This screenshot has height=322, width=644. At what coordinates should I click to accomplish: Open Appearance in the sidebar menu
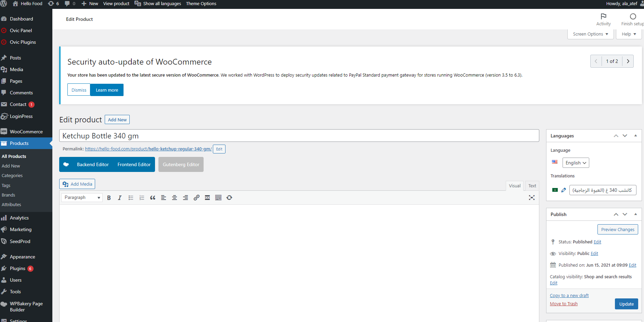pyautogui.click(x=26, y=257)
